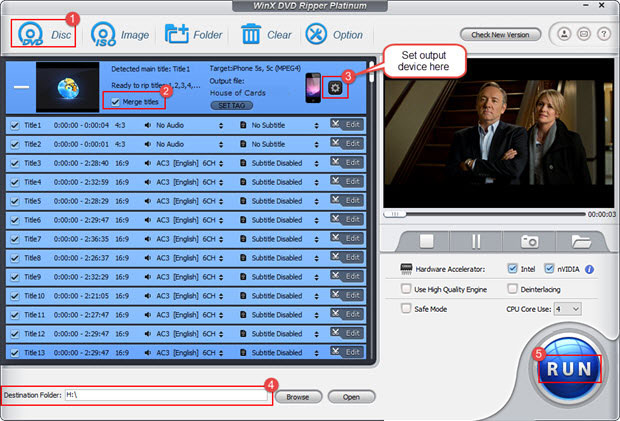620x421 pixels.
Task: Pause the preview playback
Action: tap(476, 241)
